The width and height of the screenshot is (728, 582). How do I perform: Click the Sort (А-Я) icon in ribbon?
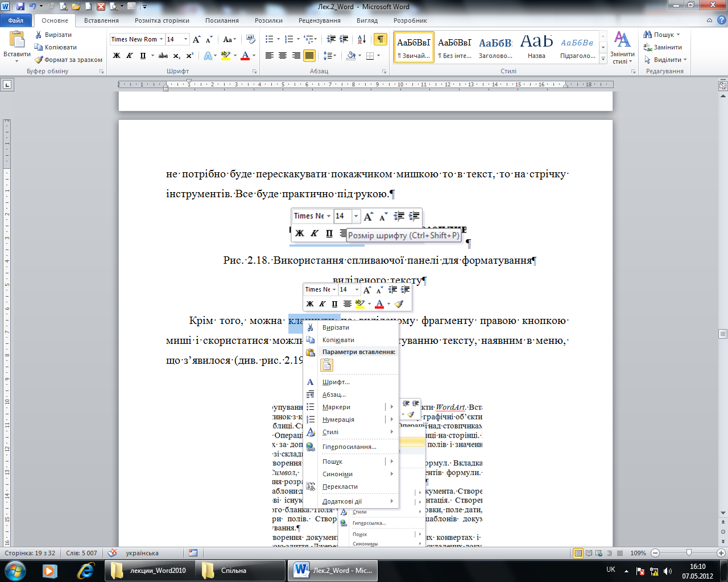point(361,39)
